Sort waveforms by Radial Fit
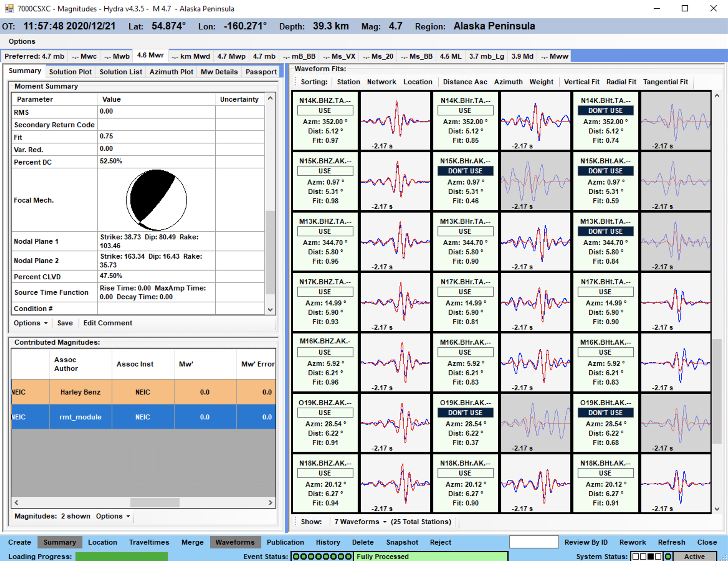The height and width of the screenshot is (561, 728). coord(621,82)
